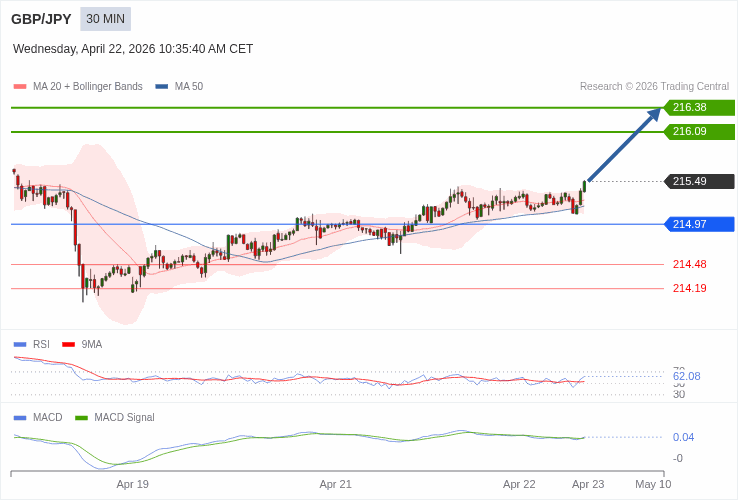Click the 214.19 support level label
Viewport: 738px width, 500px height.
pyautogui.click(x=689, y=288)
